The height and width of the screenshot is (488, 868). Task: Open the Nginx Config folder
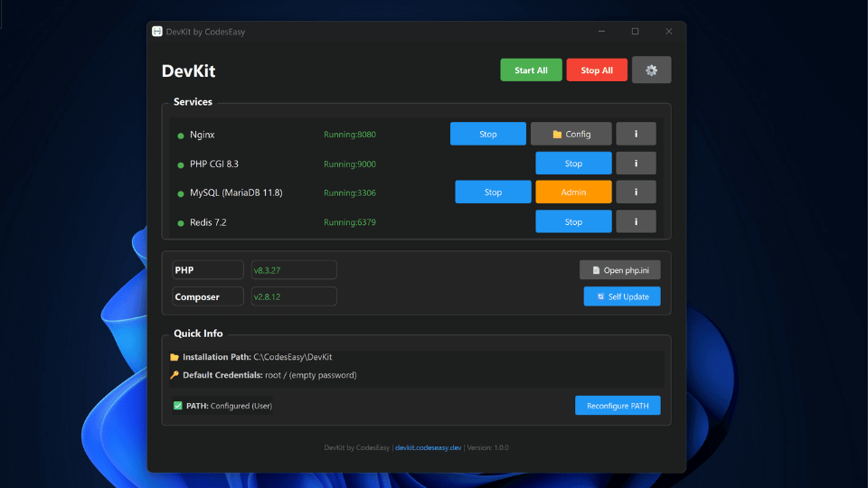click(571, 134)
